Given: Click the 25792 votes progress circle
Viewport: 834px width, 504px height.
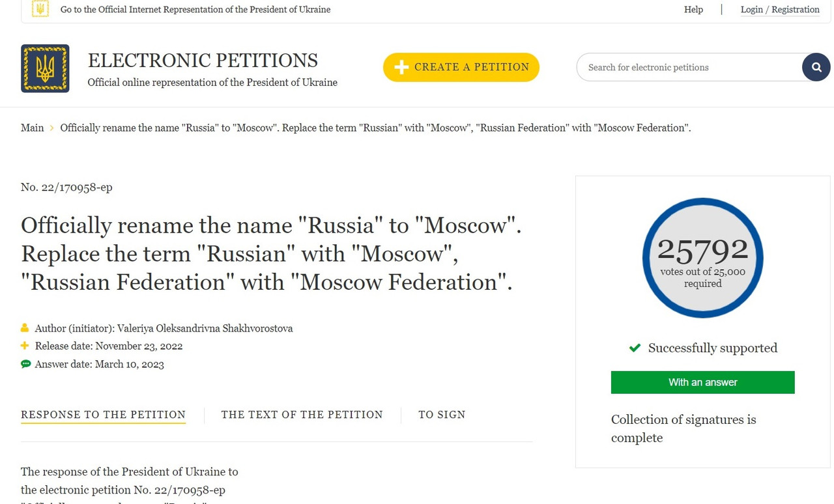Looking at the screenshot, I should 702,258.
